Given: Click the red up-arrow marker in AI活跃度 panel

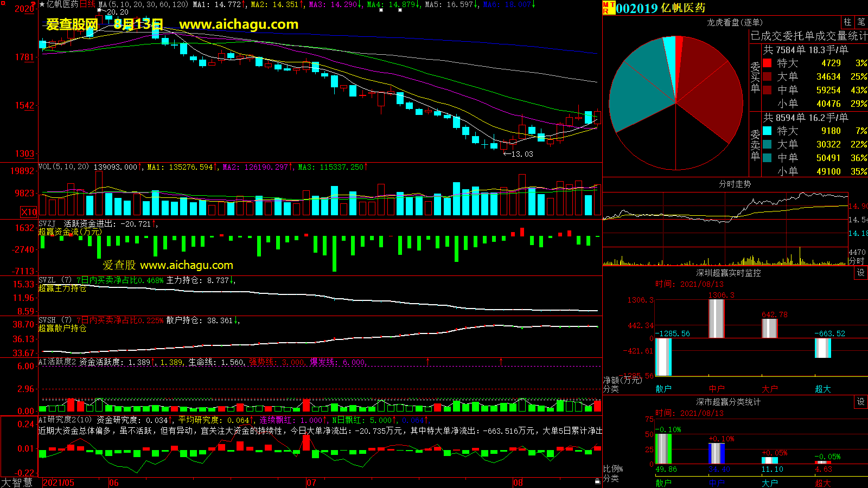Looking at the screenshot, I should (x=428, y=361).
